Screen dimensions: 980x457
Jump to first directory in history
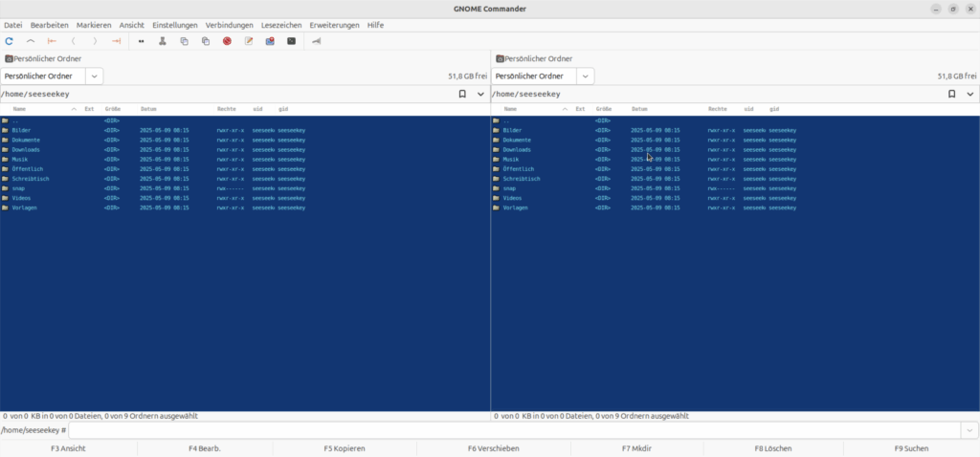(x=52, y=41)
